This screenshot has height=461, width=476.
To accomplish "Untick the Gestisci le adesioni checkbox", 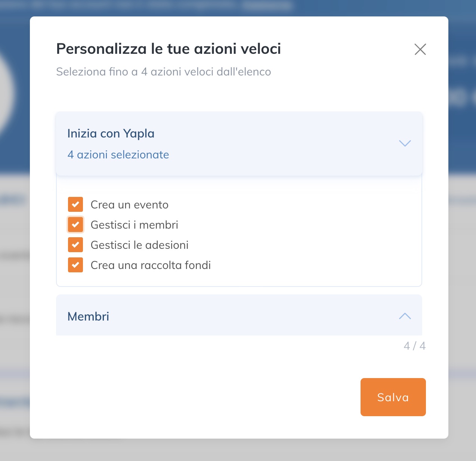I will 75,245.
